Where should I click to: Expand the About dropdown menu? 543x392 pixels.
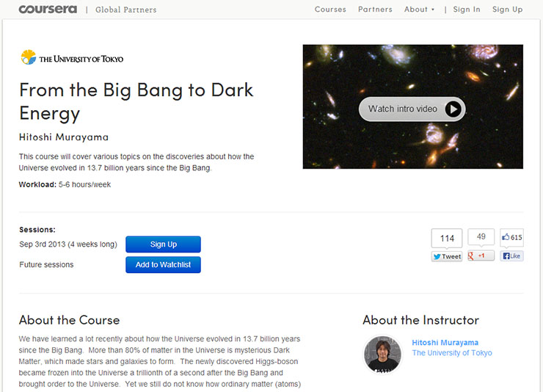click(419, 10)
